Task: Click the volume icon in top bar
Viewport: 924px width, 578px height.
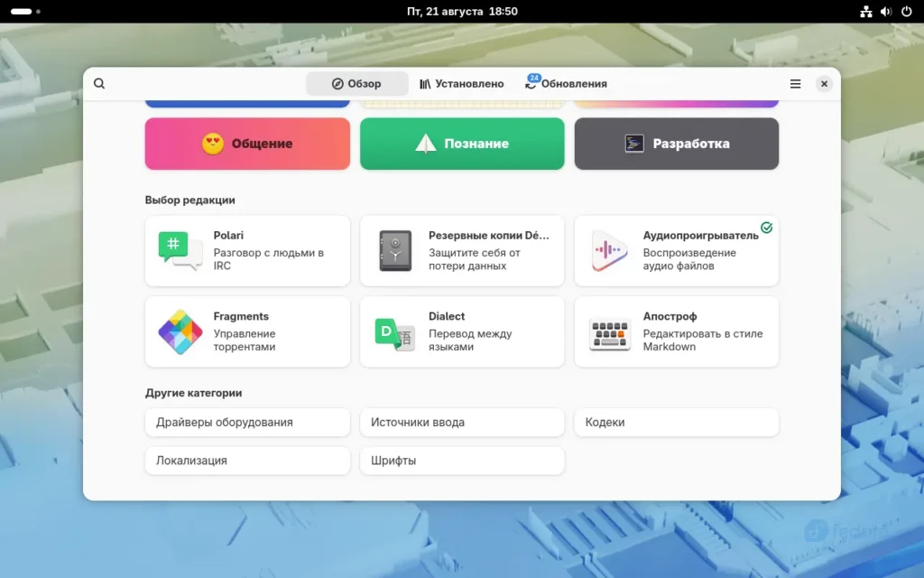Action: point(886,11)
